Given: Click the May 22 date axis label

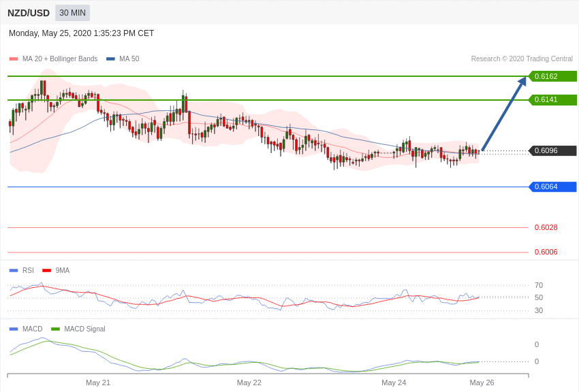Looking at the screenshot, I should point(249,382).
